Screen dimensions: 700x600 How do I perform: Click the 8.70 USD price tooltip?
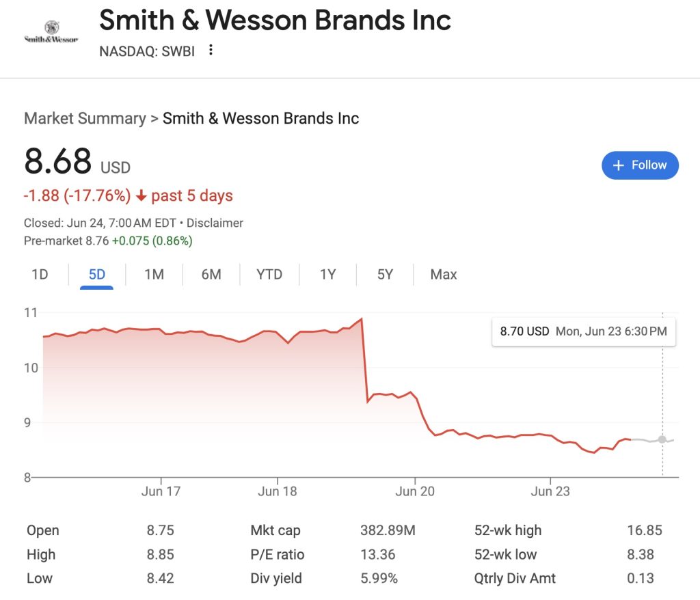pos(584,331)
